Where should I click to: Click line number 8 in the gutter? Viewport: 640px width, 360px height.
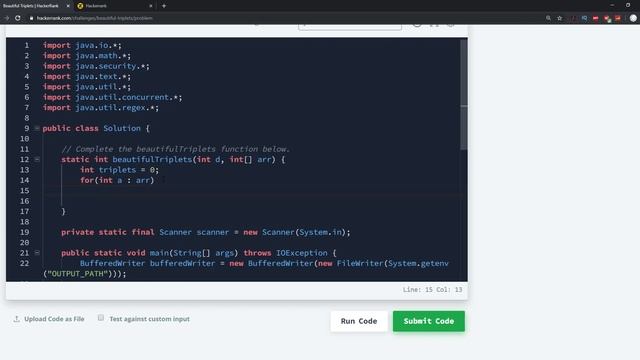click(27, 118)
